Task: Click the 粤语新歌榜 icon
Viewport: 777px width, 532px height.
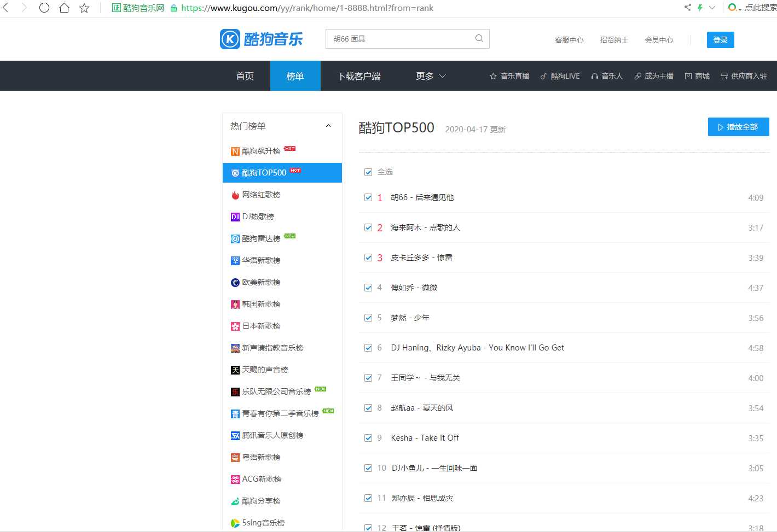Action: point(235,458)
